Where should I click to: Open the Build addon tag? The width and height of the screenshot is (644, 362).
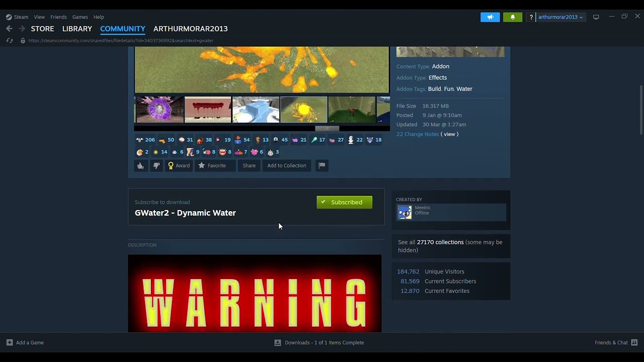(434, 89)
